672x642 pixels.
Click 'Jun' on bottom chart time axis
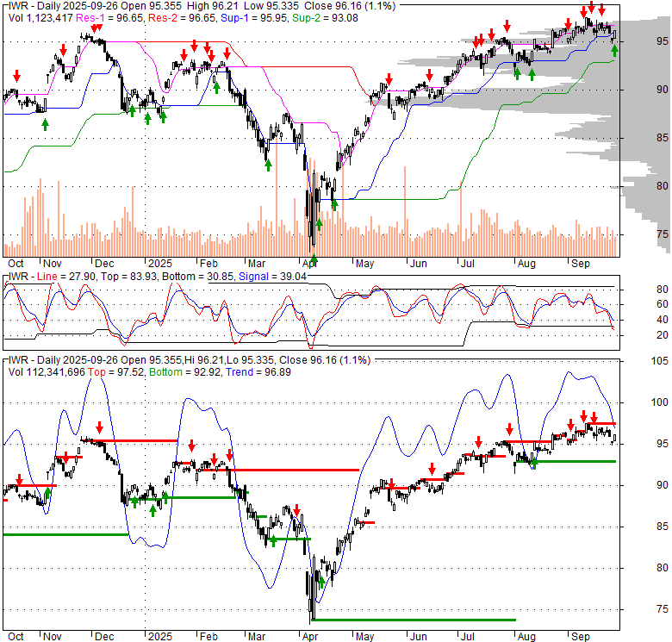[x=418, y=636]
